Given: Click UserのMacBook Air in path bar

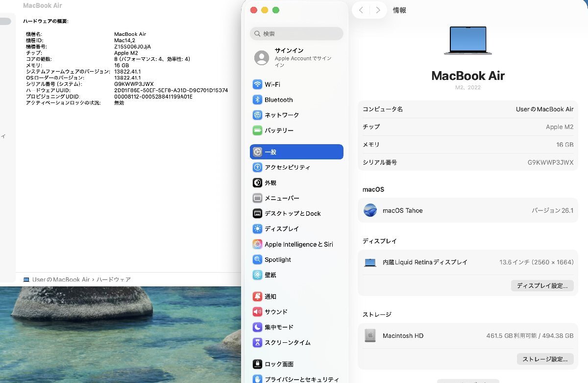Looking at the screenshot, I should [61, 280].
